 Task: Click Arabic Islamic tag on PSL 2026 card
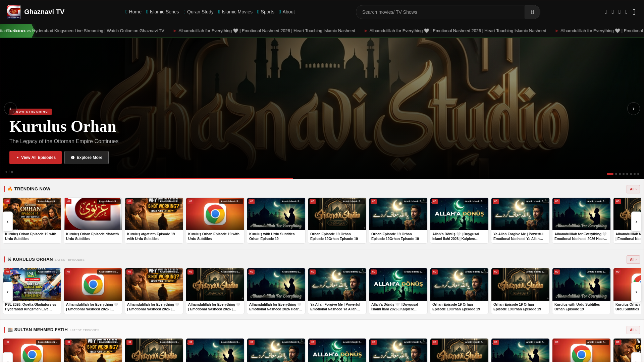click(47, 272)
